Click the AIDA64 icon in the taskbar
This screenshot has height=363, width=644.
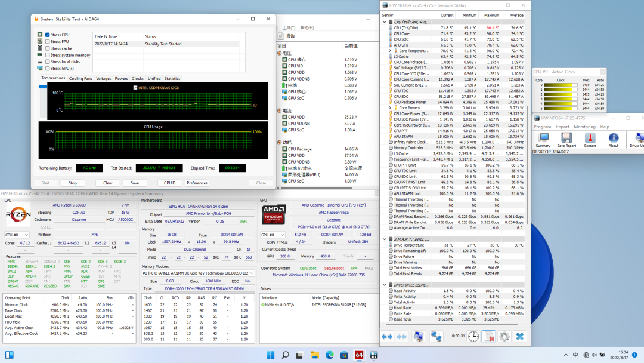pos(359,355)
